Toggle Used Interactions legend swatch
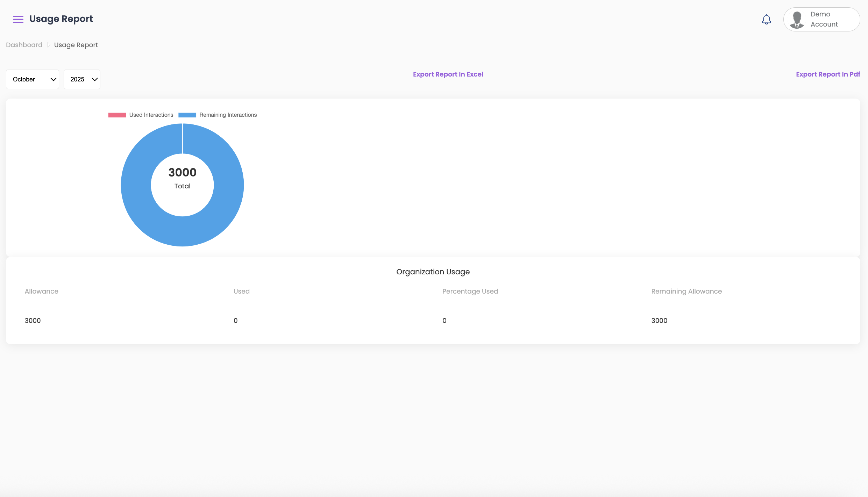This screenshot has height=497, width=868. 117,115
